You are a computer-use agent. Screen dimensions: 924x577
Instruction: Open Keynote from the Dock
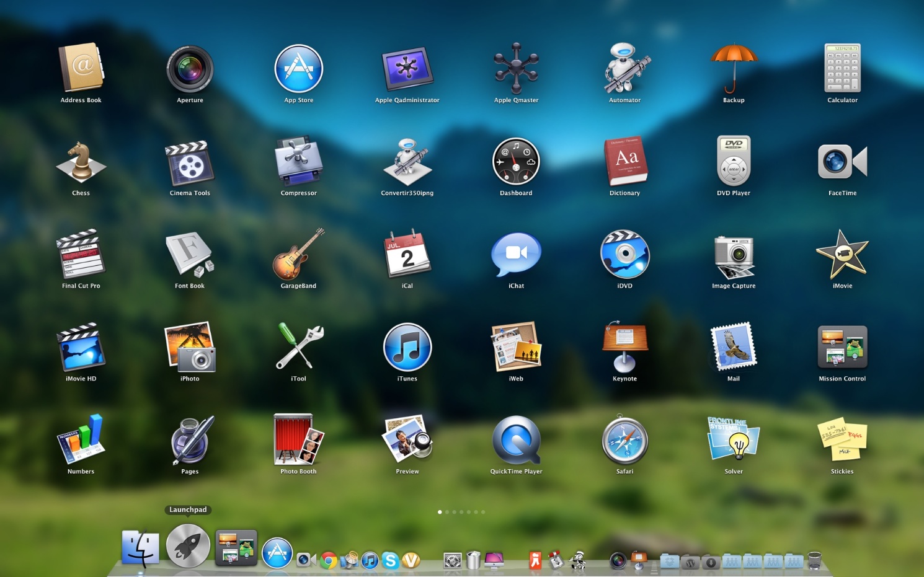pyautogui.click(x=639, y=560)
